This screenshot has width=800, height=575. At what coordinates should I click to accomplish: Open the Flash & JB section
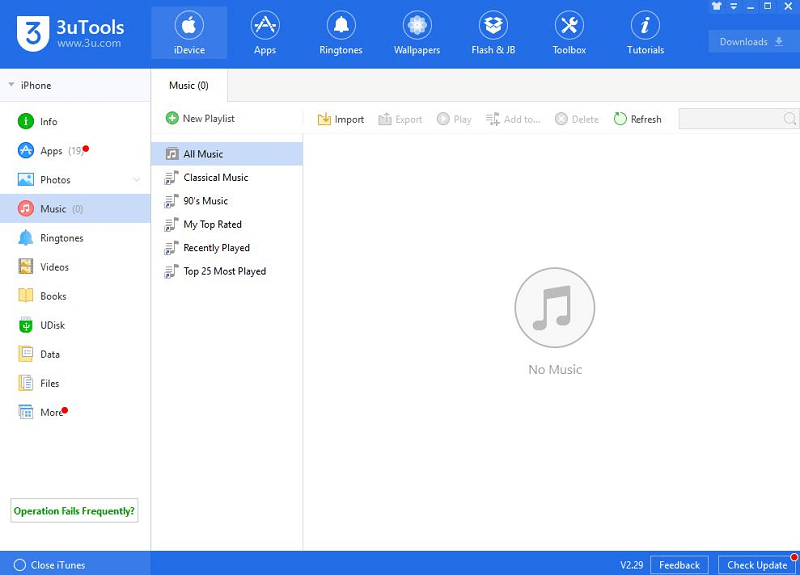click(x=493, y=32)
